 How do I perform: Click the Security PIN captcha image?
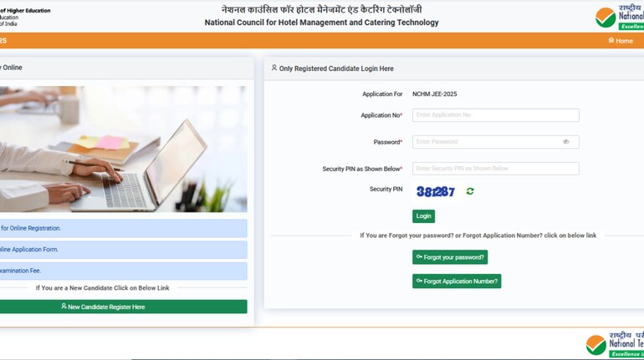coord(436,191)
